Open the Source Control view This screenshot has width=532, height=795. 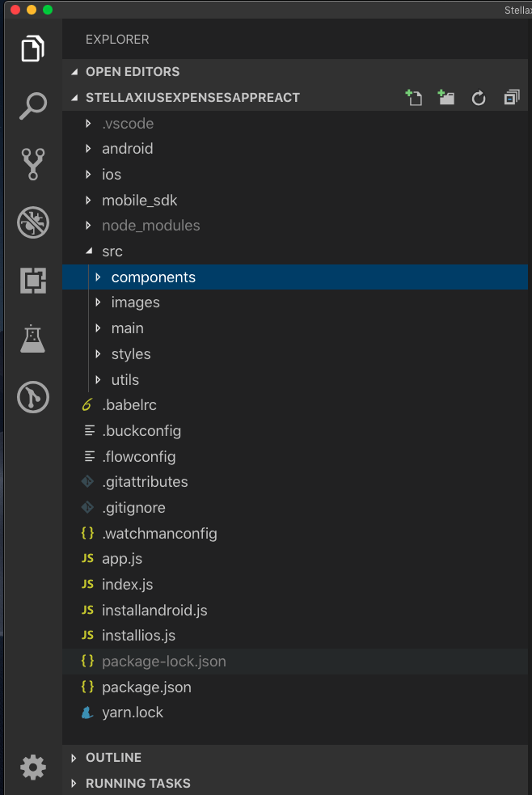33,164
